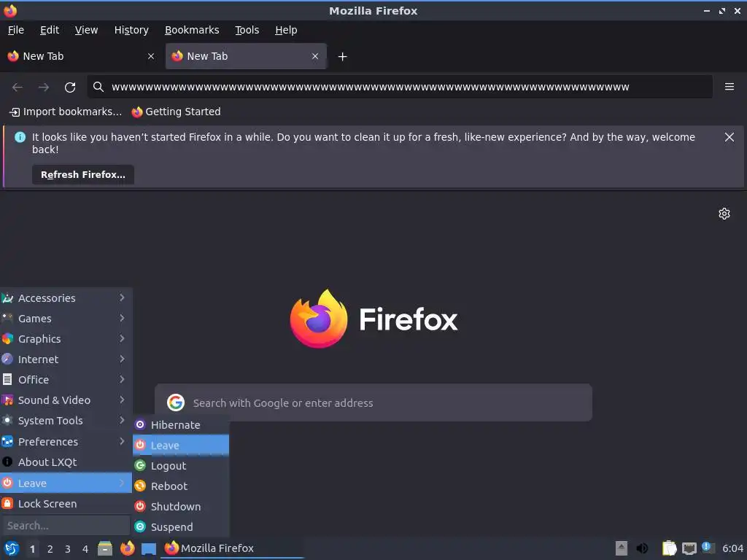Choose Suspend from the submenu

pos(181,527)
